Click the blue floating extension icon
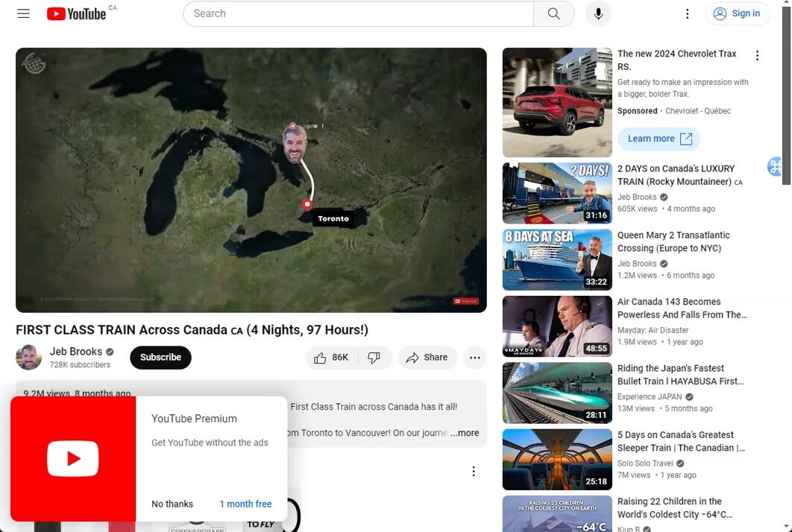The width and height of the screenshot is (792, 532). tap(775, 166)
